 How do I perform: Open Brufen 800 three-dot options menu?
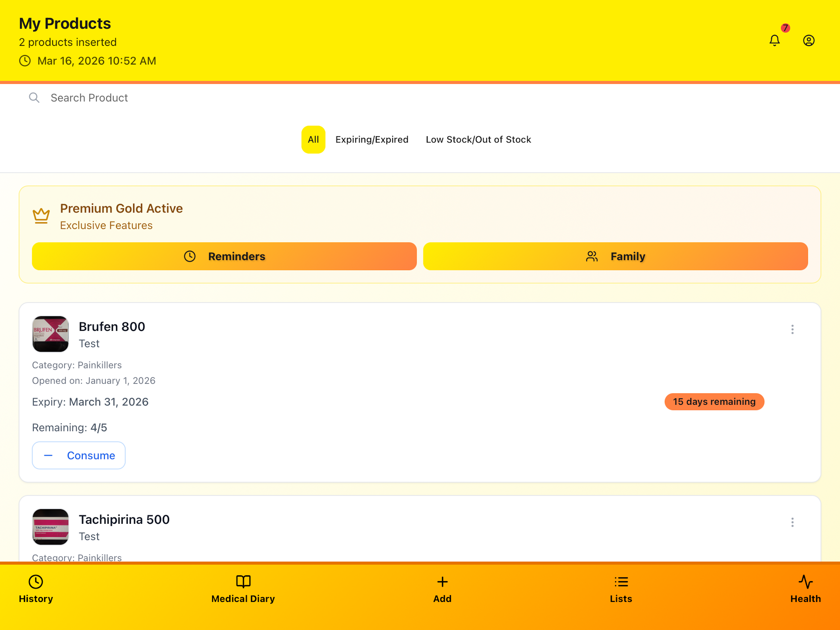[792, 329]
